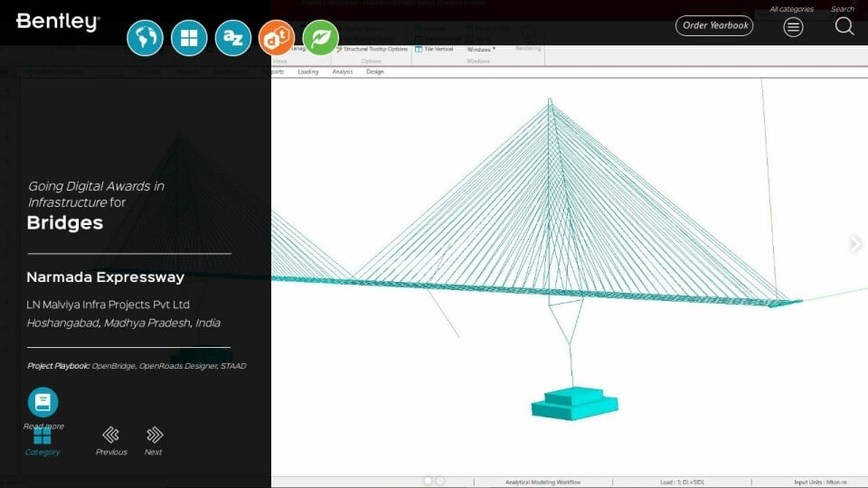Screen dimensions: 868x488
Task: Click 'Tile Vertical' label in slide image
Action: 439,49
